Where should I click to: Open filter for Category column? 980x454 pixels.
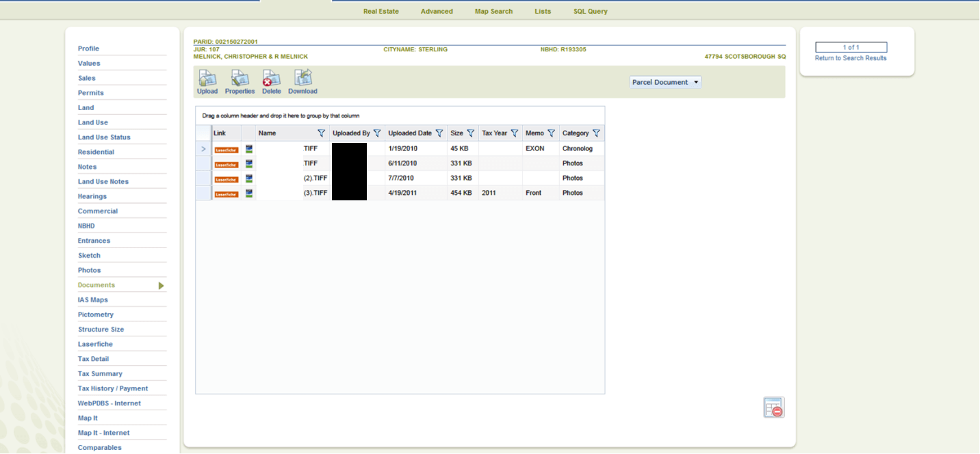click(x=596, y=133)
